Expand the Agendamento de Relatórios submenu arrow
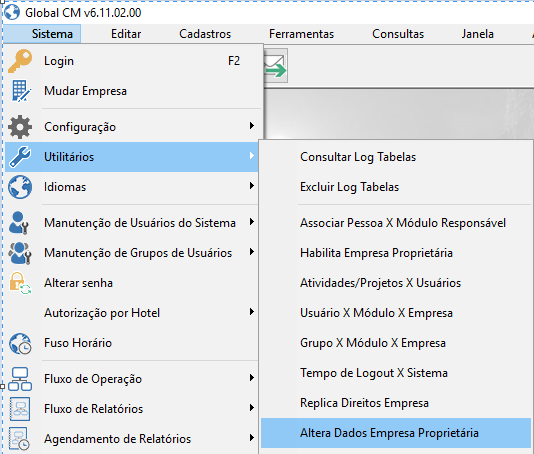Image resolution: width=534 pixels, height=454 pixels. [252, 438]
